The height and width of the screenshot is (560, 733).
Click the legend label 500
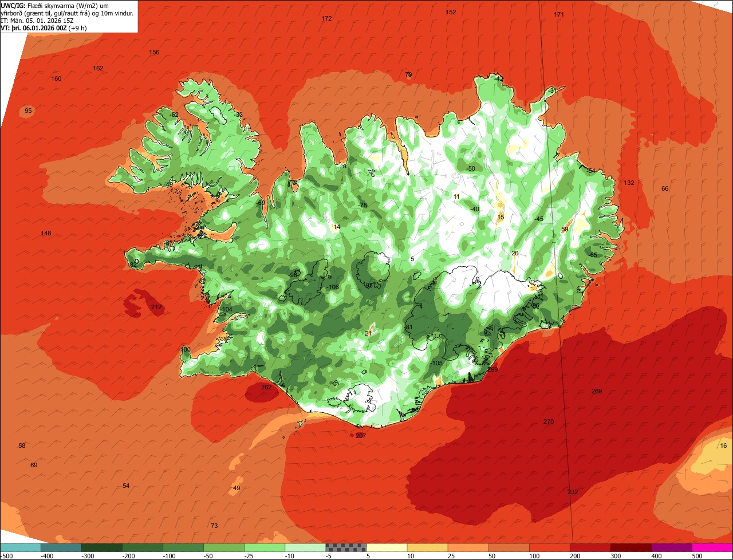click(697, 555)
